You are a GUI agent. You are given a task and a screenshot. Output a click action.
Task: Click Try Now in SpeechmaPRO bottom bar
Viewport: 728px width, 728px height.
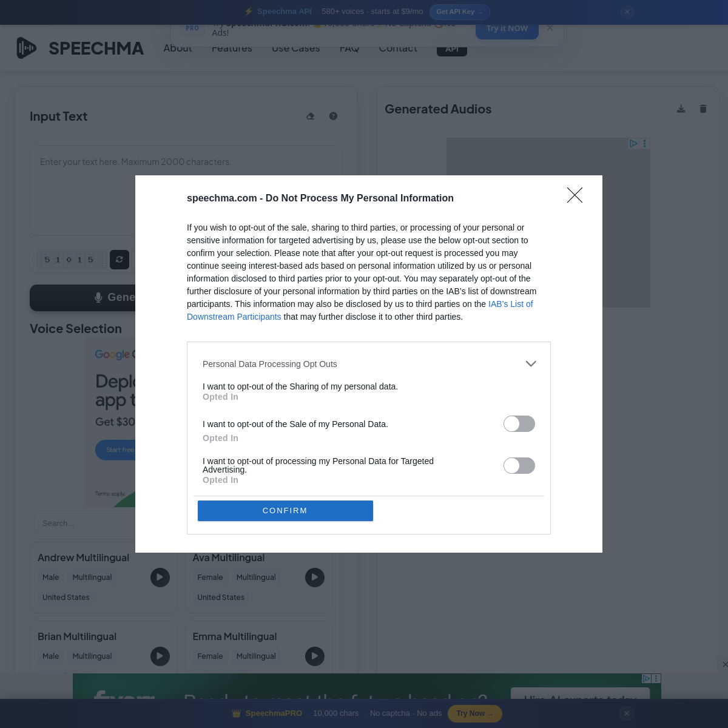(x=474, y=713)
